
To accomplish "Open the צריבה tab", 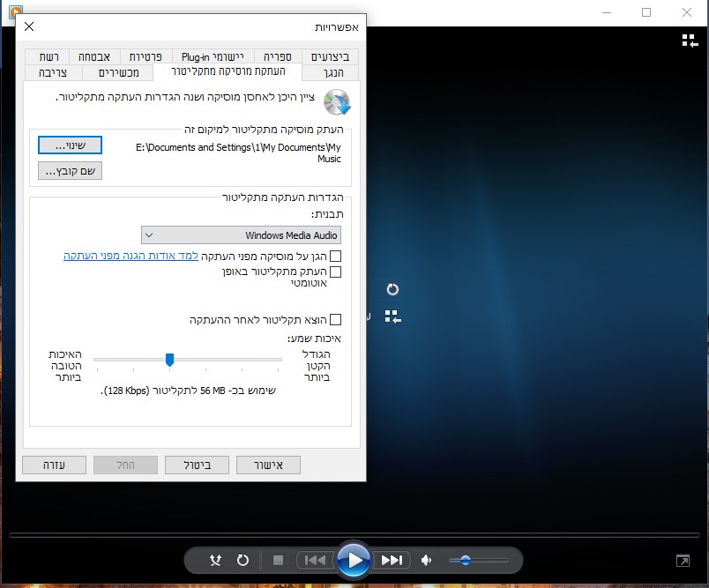I will click(x=53, y=73).
